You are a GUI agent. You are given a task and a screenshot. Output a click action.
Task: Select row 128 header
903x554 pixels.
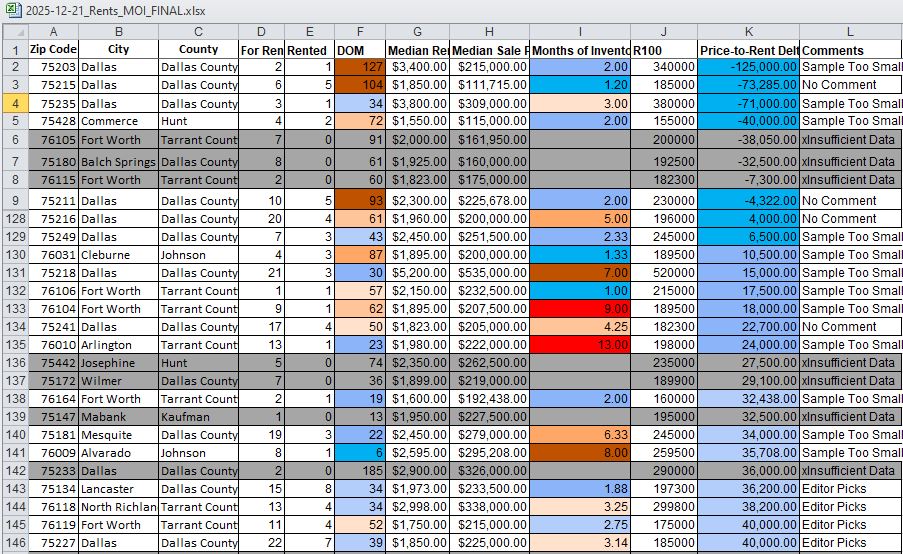14,218
